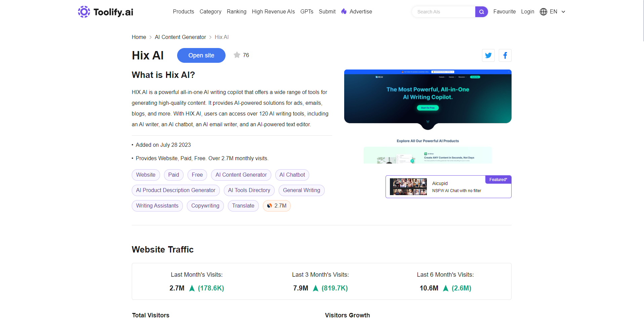Open the GPTs menu item
Image resolution: width=644 pixels, height=318 pixels.
(x=307, y=11)
